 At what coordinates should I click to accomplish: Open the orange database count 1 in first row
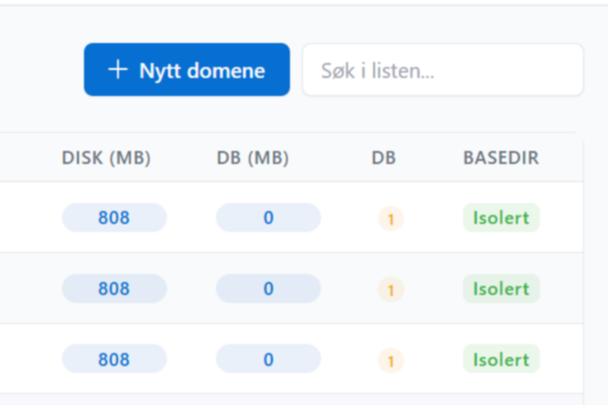(390, 219)
